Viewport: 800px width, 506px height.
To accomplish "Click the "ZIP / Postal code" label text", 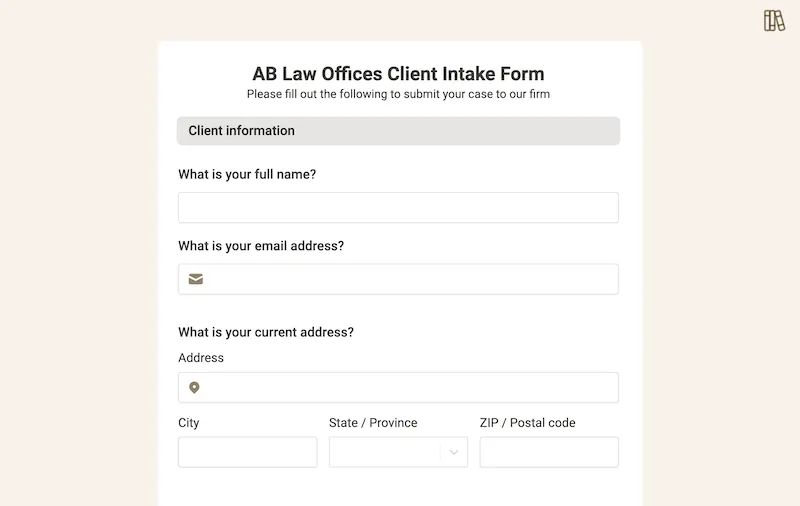I will point(527,423).
